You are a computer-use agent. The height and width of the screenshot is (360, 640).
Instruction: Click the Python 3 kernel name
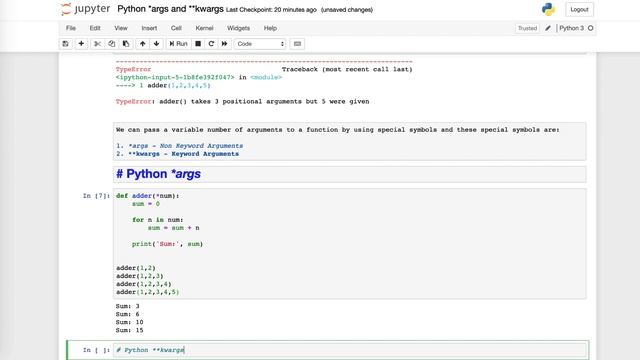pyautogui.click(x=571, y=28)
